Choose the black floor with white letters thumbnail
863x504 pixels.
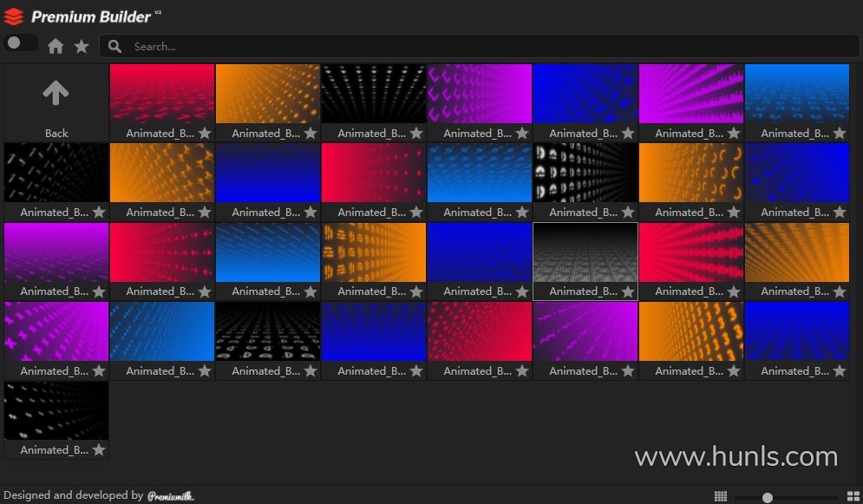click(267, 331)
